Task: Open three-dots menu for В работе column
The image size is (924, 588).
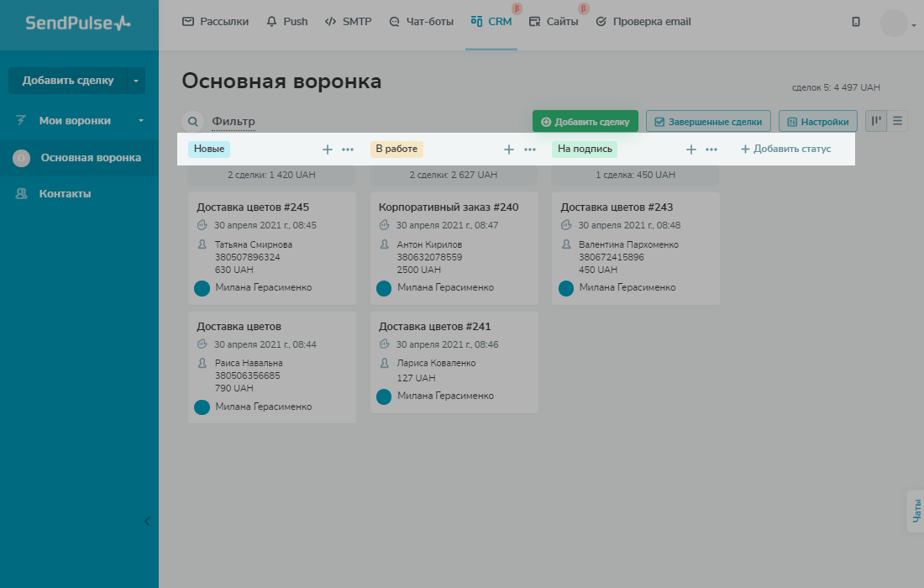Action: point(530,150)
